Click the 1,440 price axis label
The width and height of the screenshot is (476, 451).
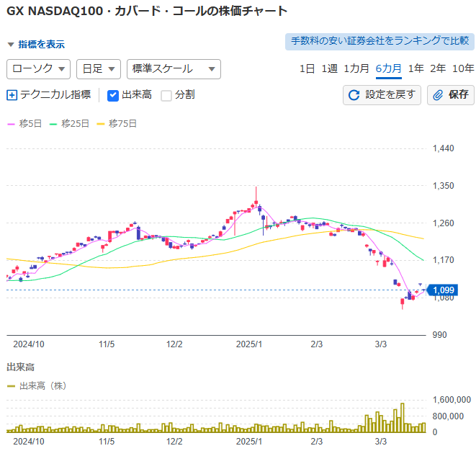tap(443, 148)
